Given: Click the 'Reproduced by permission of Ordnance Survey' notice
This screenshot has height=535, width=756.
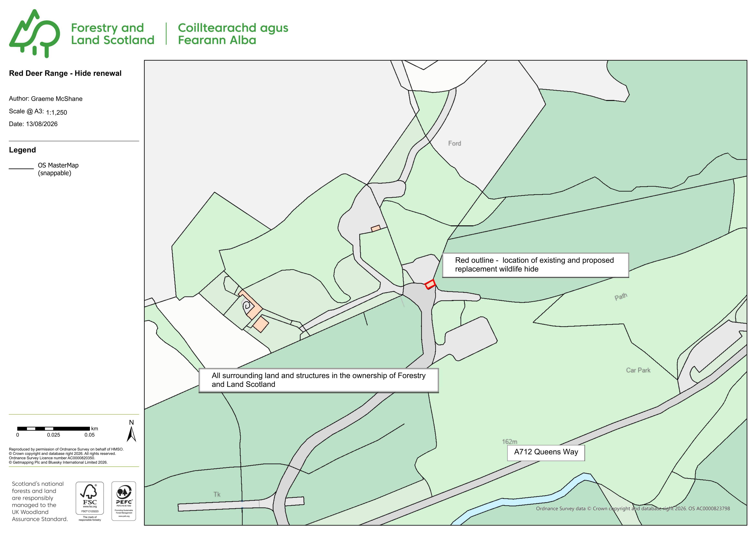Looking at the screenshot, I should [66, 456].
